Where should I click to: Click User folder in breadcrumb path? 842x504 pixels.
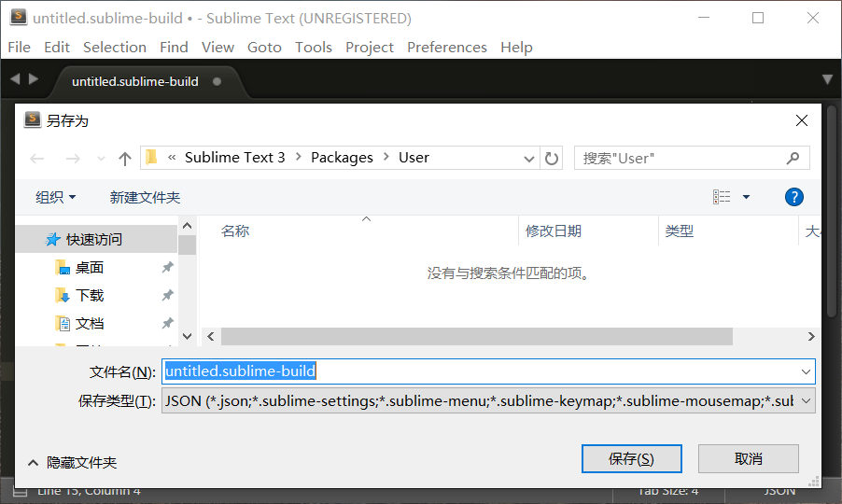(414, 157)
